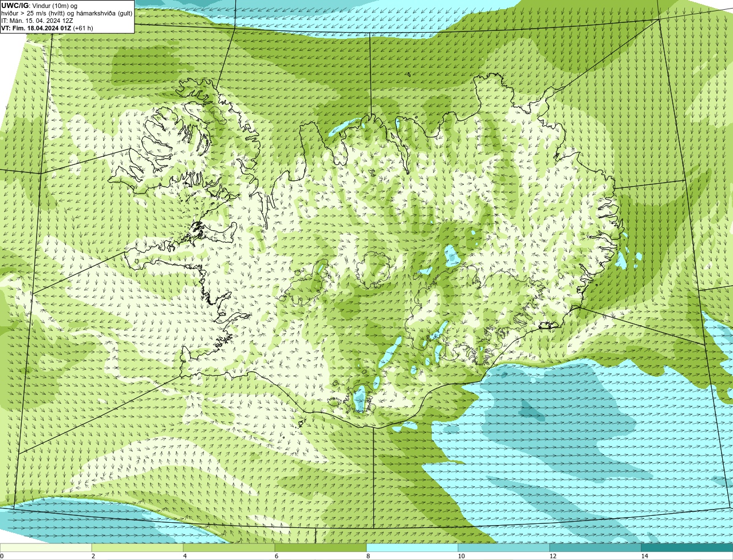Click the legend label '10'
The image size is (733, 560).
click(461, 556)
